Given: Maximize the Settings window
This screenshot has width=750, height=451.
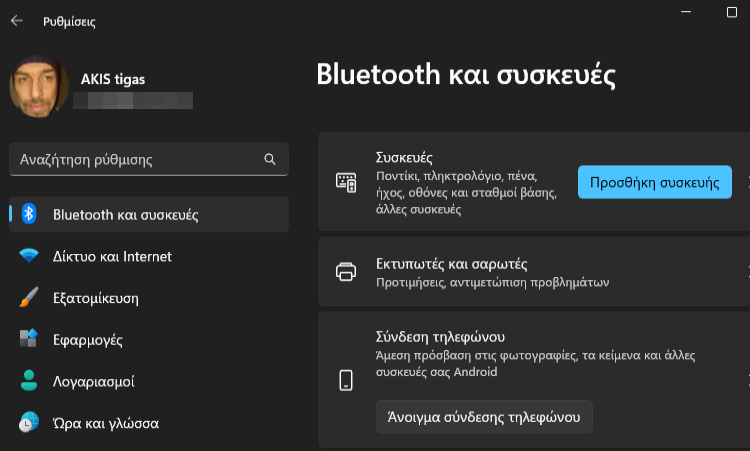Looking at the screenshot, I should 731,12.
